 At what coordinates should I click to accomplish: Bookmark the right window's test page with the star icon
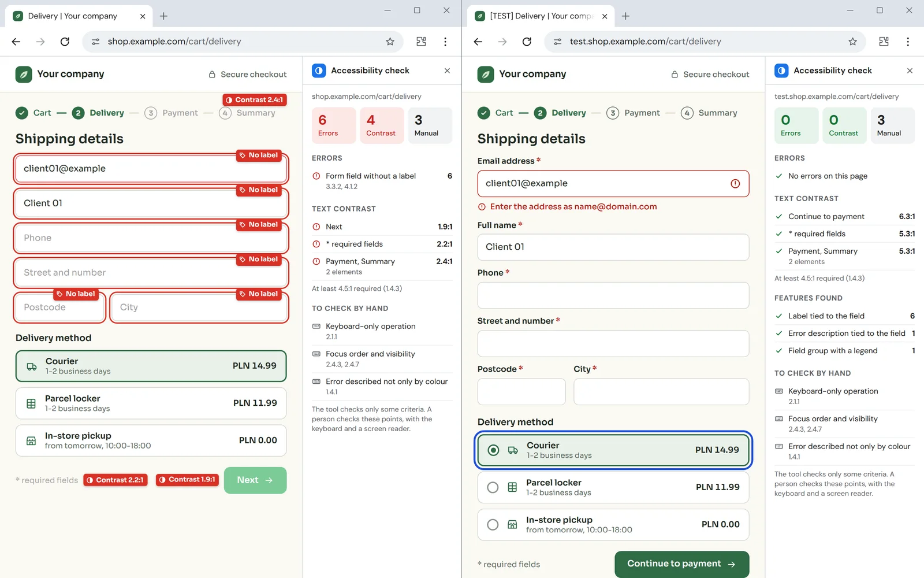click(852, 42)
